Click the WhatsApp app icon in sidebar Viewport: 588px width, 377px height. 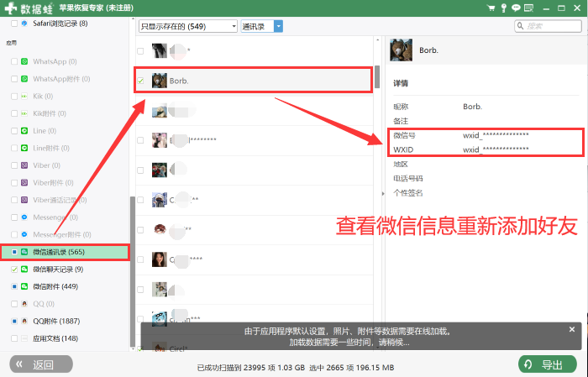(24, 61)
